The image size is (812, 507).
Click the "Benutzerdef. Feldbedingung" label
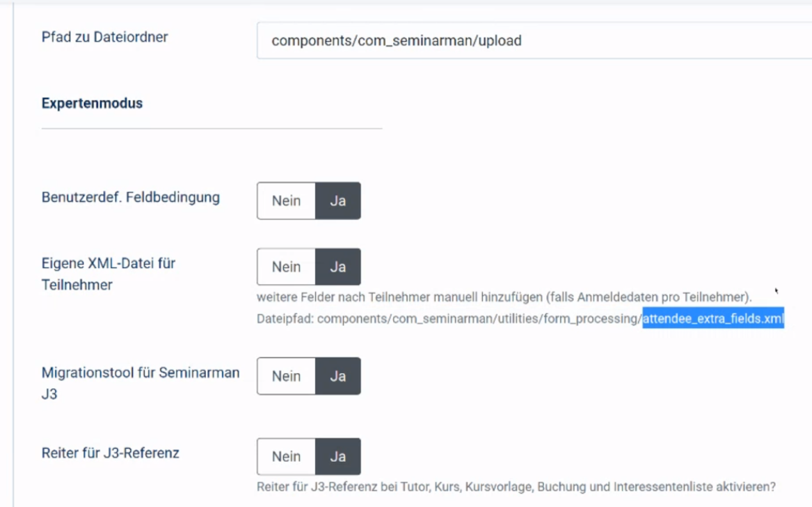(x=129, y=198)
